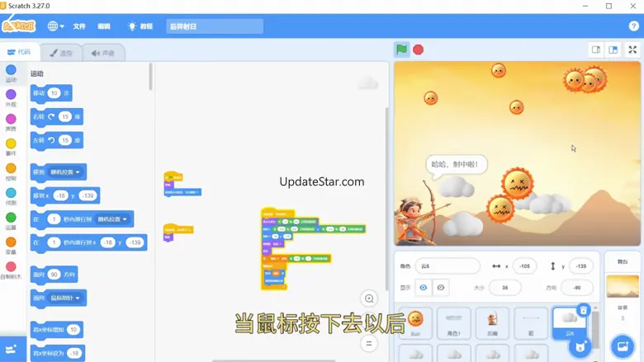Viewport: 644px width, 362px height.
Task: Click the choose a backdrop button
Action: tap(623, 347)
